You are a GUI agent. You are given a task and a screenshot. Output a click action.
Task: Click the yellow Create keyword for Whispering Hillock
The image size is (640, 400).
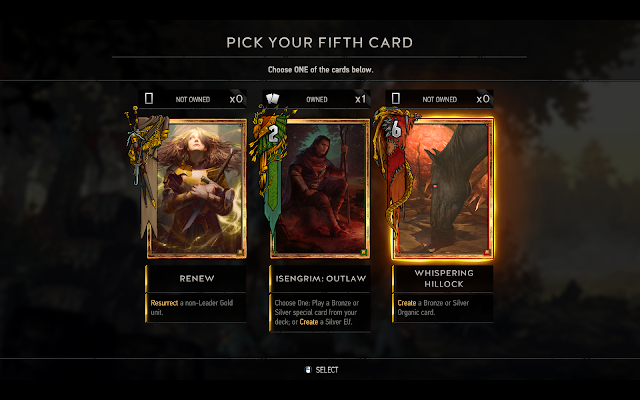(x=407, y=303)
